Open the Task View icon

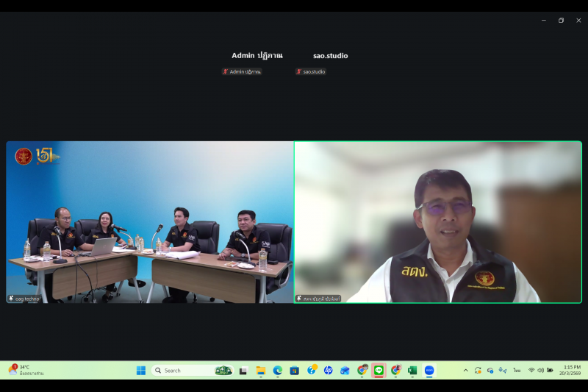(243, 371)
